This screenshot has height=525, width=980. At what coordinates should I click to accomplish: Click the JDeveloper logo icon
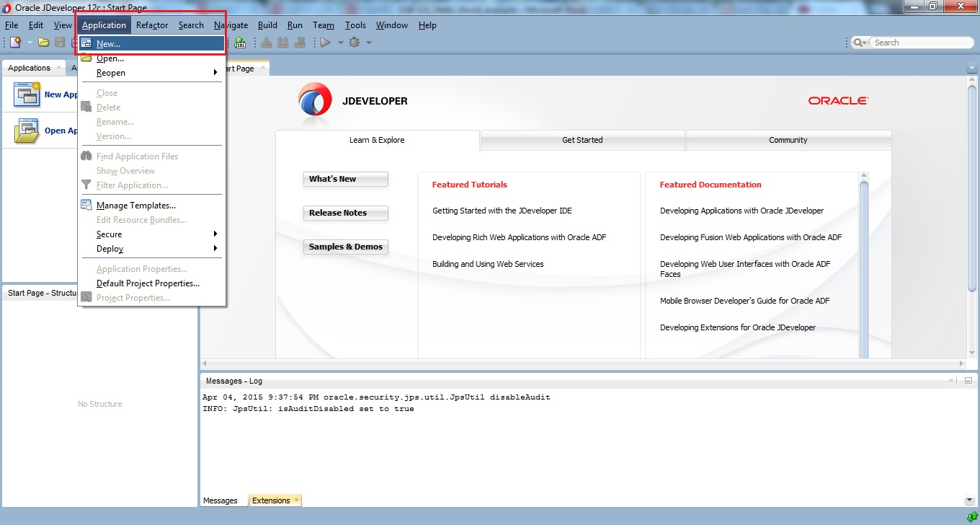pos(315,100)
